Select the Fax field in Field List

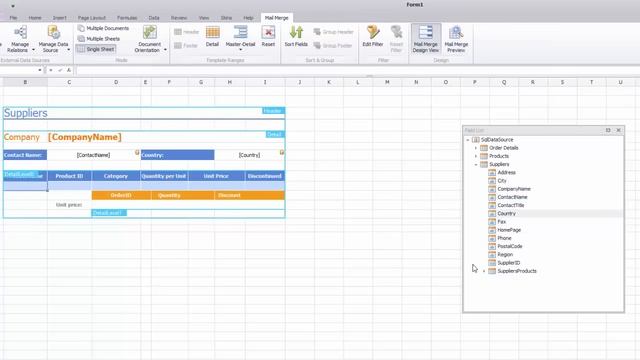502,222
